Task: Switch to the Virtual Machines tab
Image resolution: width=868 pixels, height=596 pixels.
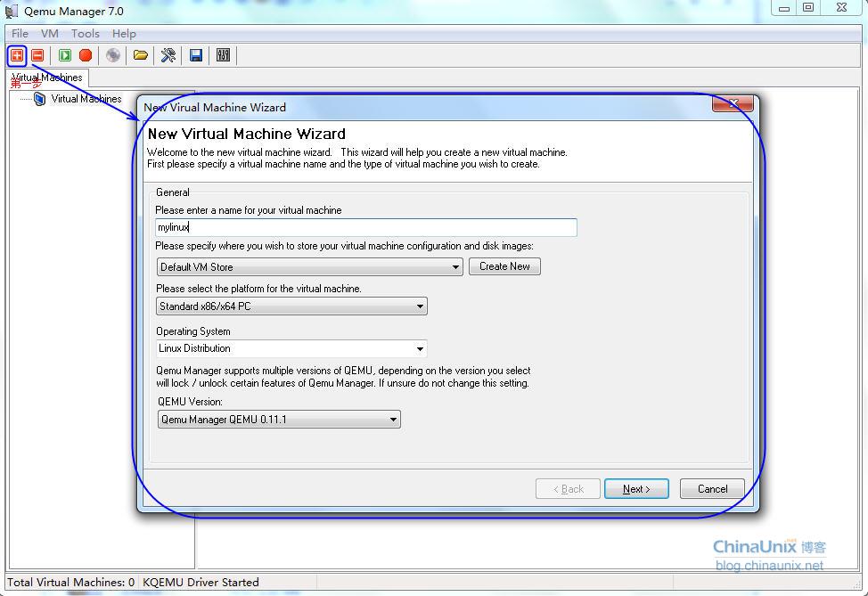Action: (x=47, y=78)
